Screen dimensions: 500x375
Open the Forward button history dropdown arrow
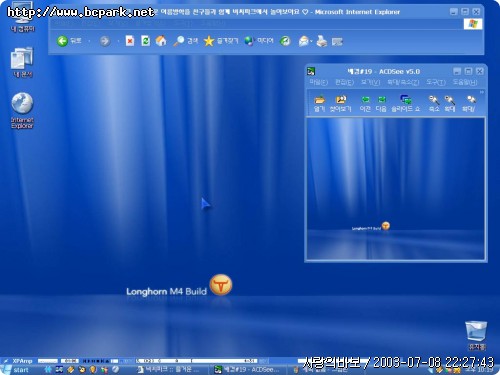click(118, 41)
